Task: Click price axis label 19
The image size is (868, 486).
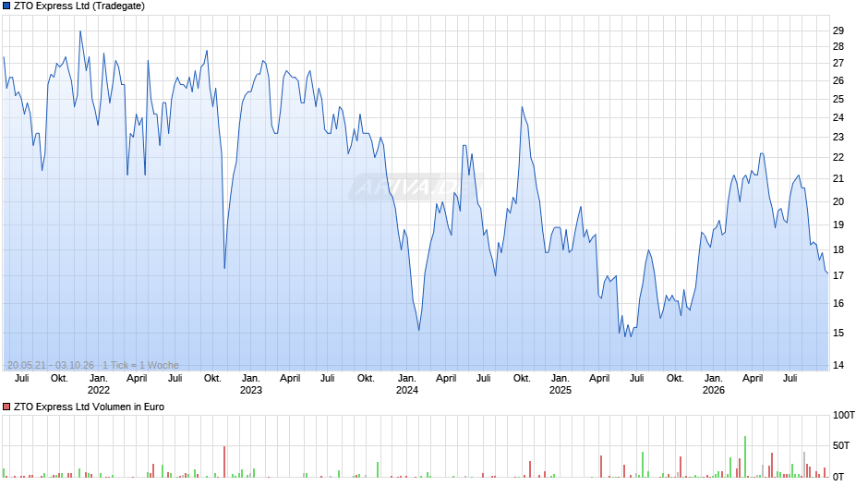Action: (838, 225)
